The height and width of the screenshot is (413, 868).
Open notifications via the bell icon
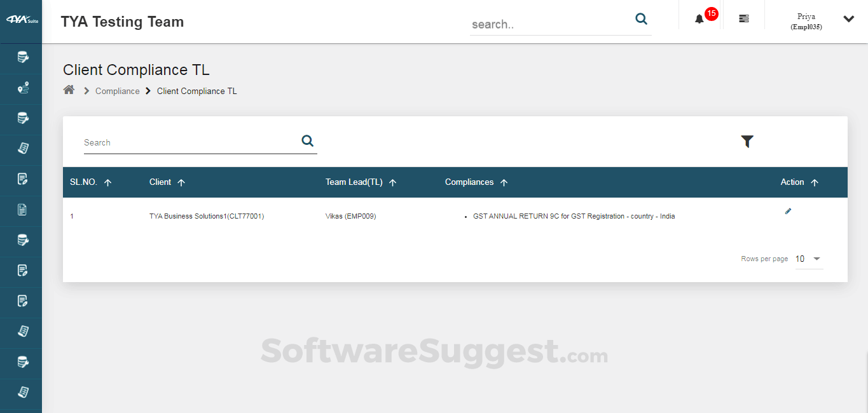[x=699, y=18]
